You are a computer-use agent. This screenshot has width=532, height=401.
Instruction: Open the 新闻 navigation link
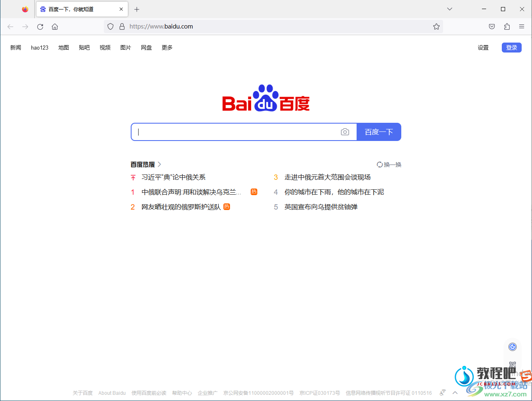[x=16, y=48]
